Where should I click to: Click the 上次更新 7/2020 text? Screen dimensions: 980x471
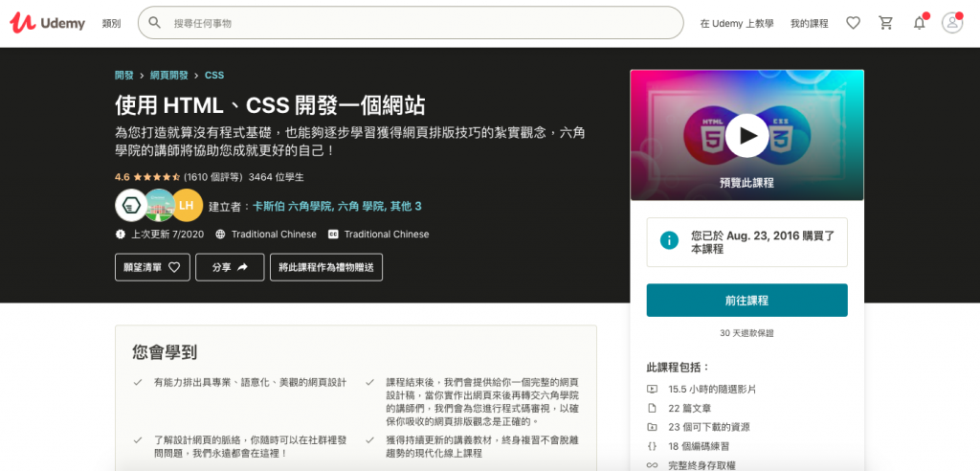click(x=167, y=234)
